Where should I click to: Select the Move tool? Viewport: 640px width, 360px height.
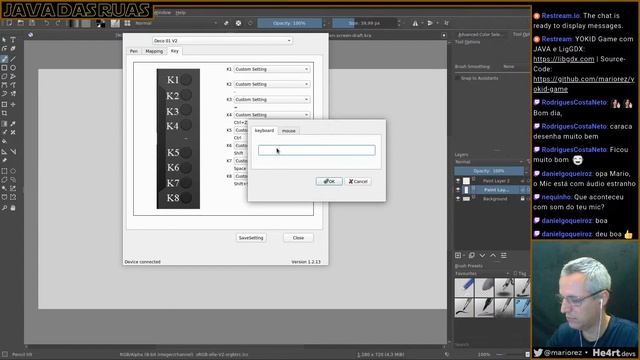13,104
